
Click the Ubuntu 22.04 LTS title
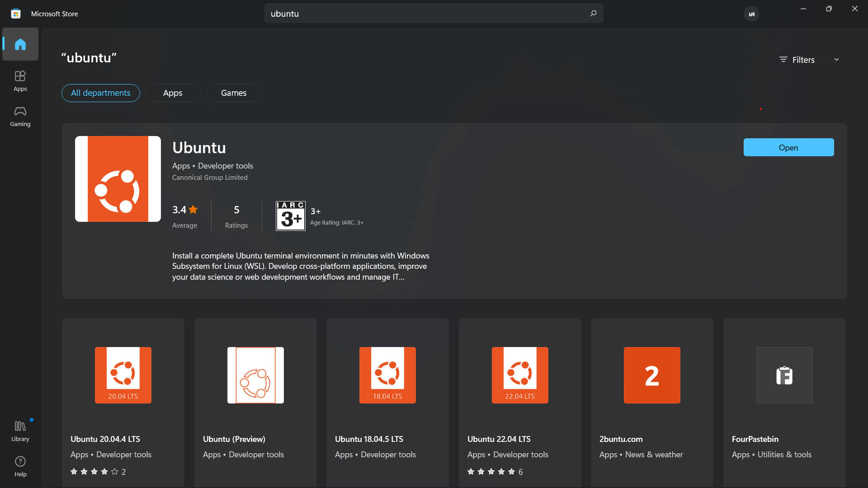click(499, 439)
